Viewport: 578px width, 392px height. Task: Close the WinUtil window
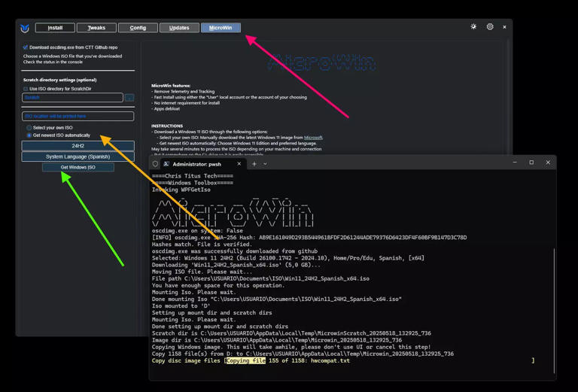click(504, 27)
